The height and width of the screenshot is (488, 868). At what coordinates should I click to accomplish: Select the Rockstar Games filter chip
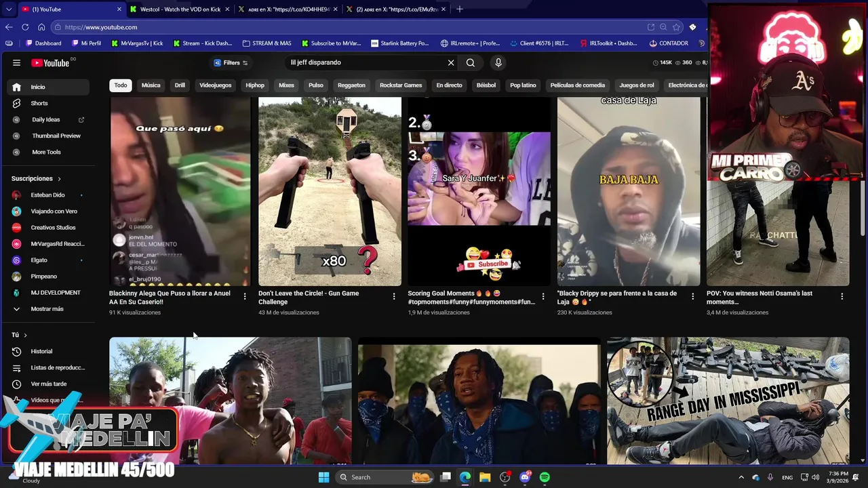click(x=401, y=85)
